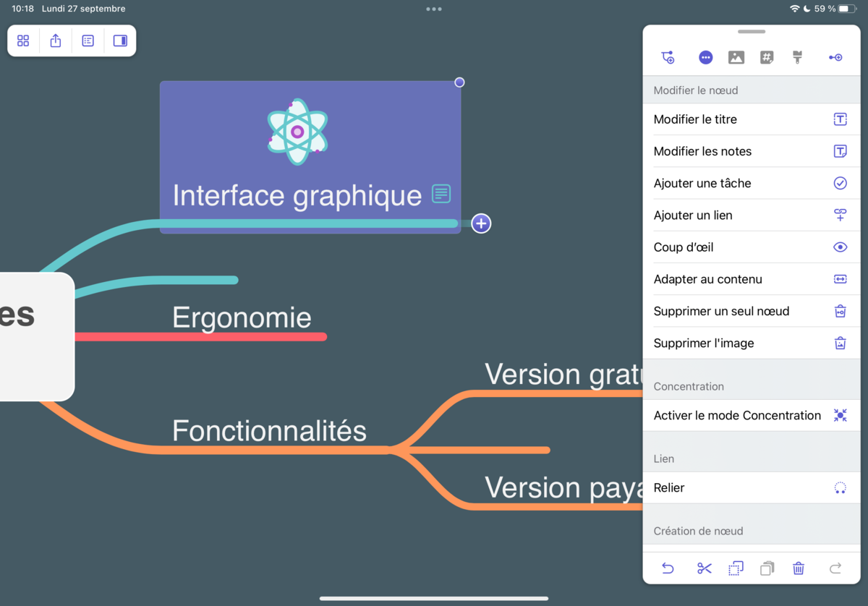Tap the battery indicator in status bar
The image size is (868, 606).
point(848,9)
